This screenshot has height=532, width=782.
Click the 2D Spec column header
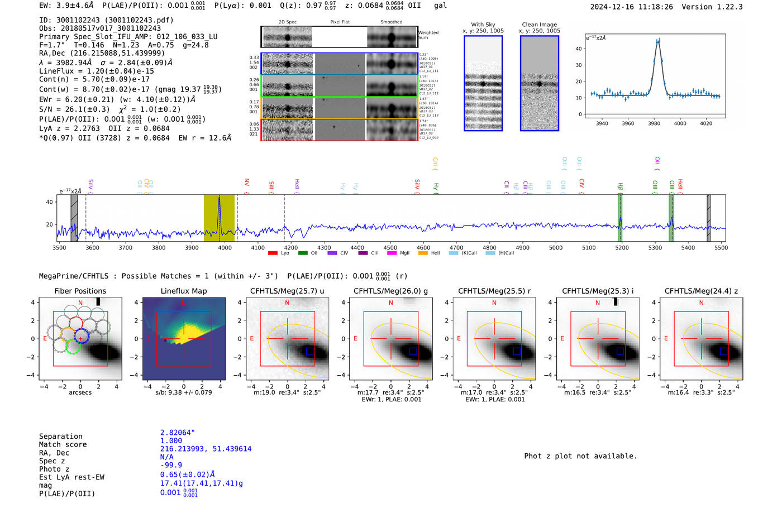pos(288,22)
